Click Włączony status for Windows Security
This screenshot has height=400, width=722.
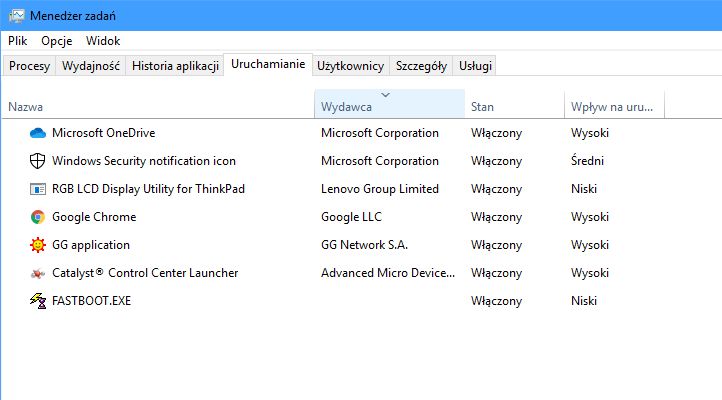click(x=496, y=162)
